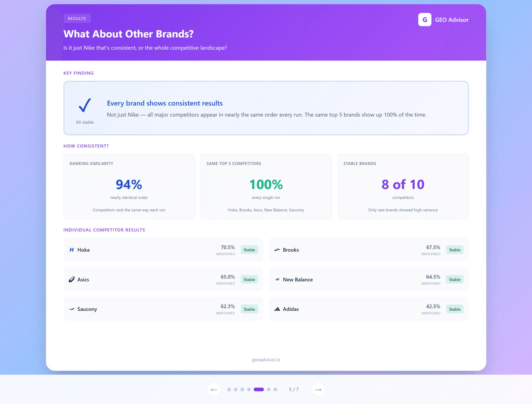The height and width of the screenshot is (404, 532).
Task: Click the Adidas three-stripe logo icon
Action: click(277, 309)
